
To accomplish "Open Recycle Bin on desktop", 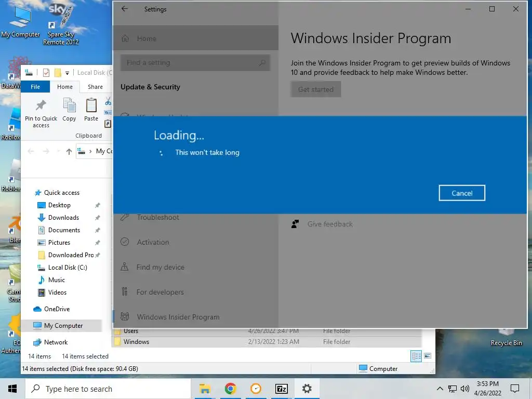I will [x=506, y=338].
